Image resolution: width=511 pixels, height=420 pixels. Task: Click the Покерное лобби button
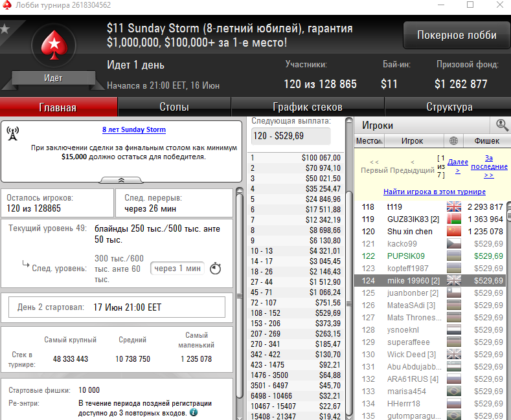click(457, 35)
